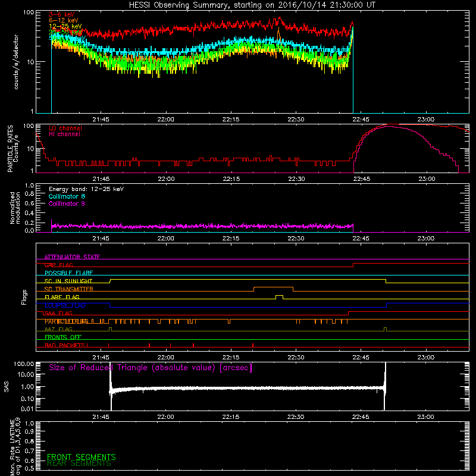
Task: Click the REAR SEGMENTS legend label
Action: [x=79, y=464]
